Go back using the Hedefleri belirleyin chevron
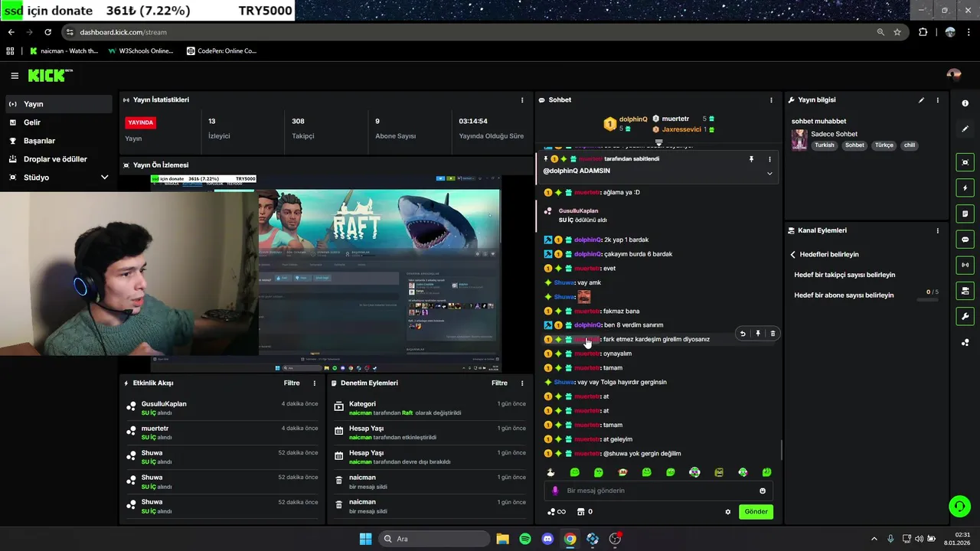 793,255
